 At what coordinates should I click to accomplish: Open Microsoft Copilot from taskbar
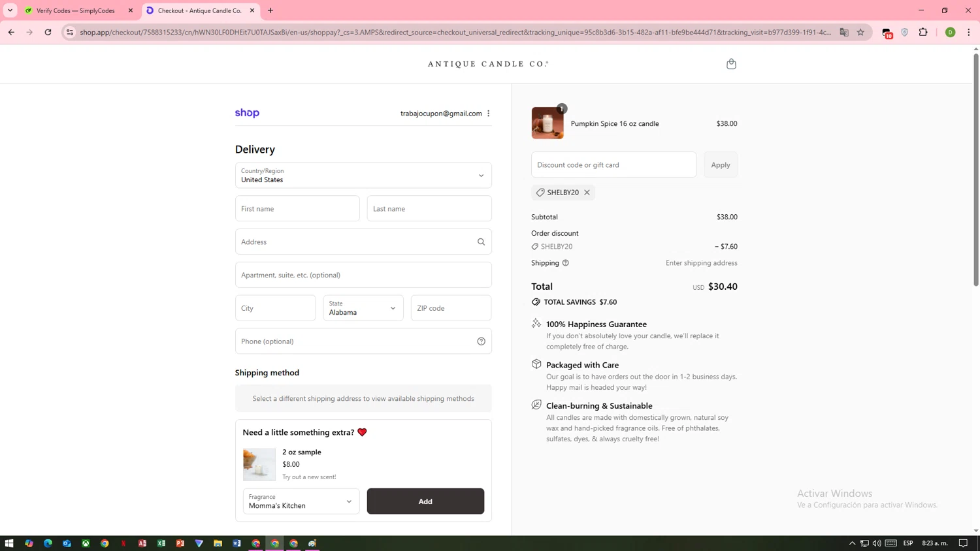(x=29, y=543)
